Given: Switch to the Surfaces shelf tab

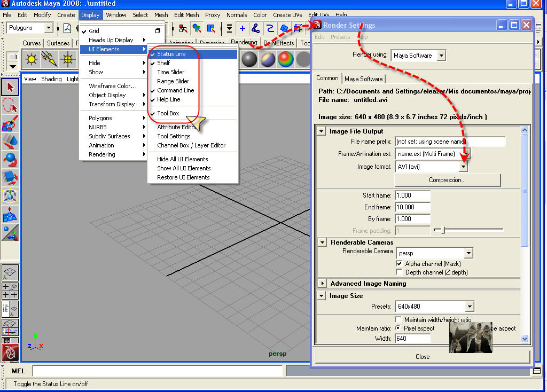Looking at the screenshot, I should click(58, 43).
